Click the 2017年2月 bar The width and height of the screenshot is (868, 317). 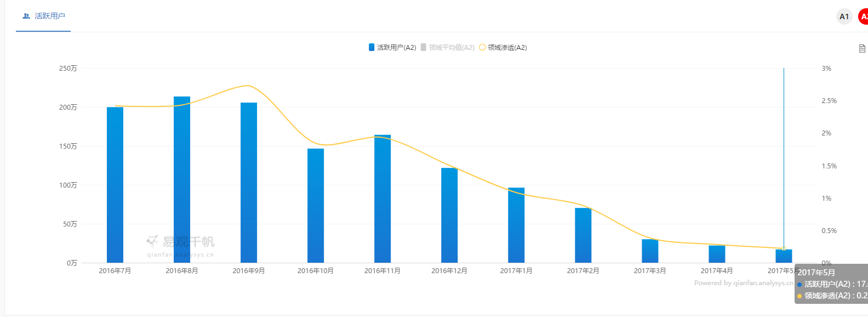[x=583, y=235]
